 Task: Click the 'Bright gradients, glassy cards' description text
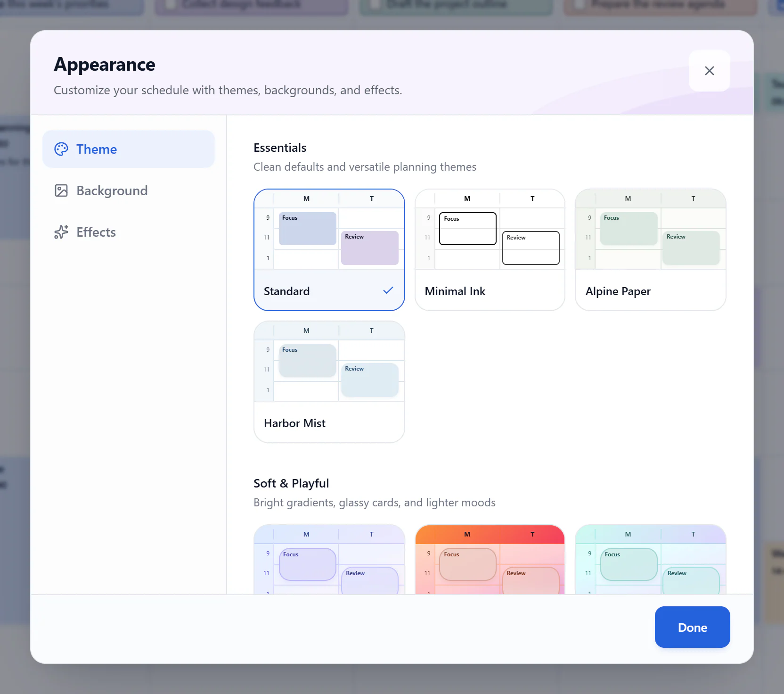pos(375,503)
